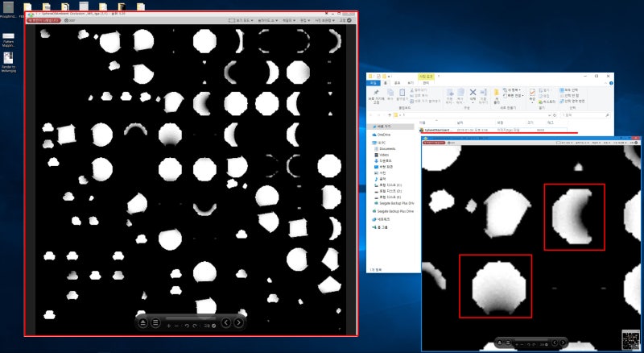Click eject button in small viewer's bottom bar
The image size is (644, 353).
coord(500,343)
